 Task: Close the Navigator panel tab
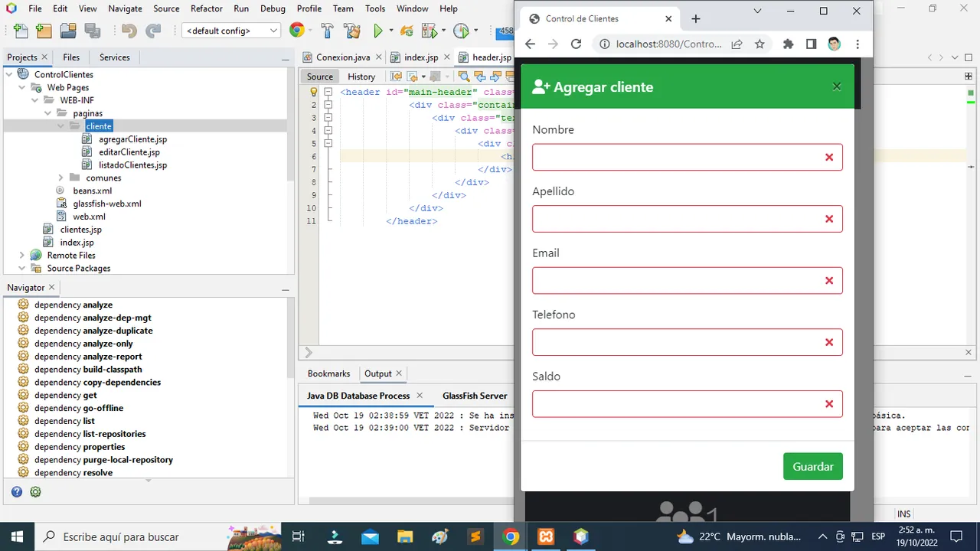52,287
